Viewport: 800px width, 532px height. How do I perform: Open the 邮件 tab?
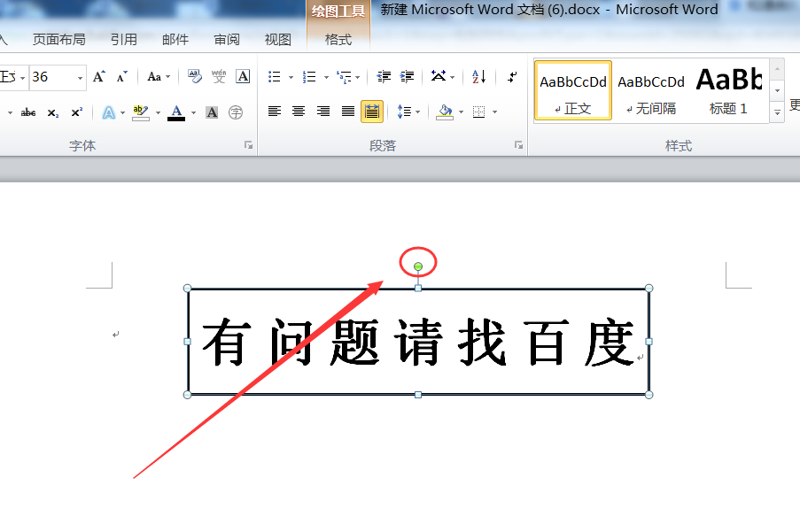(175, 39)
